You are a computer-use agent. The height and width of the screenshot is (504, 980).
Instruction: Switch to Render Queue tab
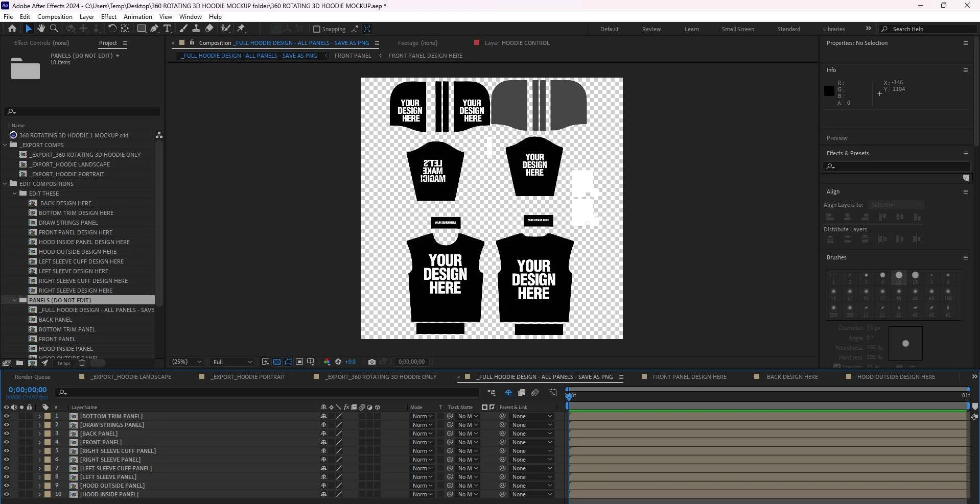pos(33,377)
